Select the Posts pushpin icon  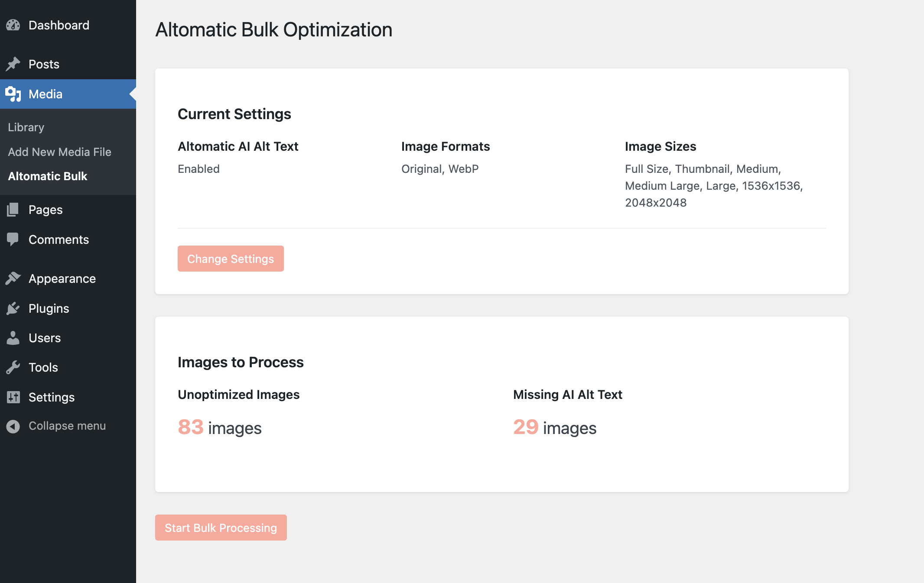pyautogui.click(x=13, y=64)
